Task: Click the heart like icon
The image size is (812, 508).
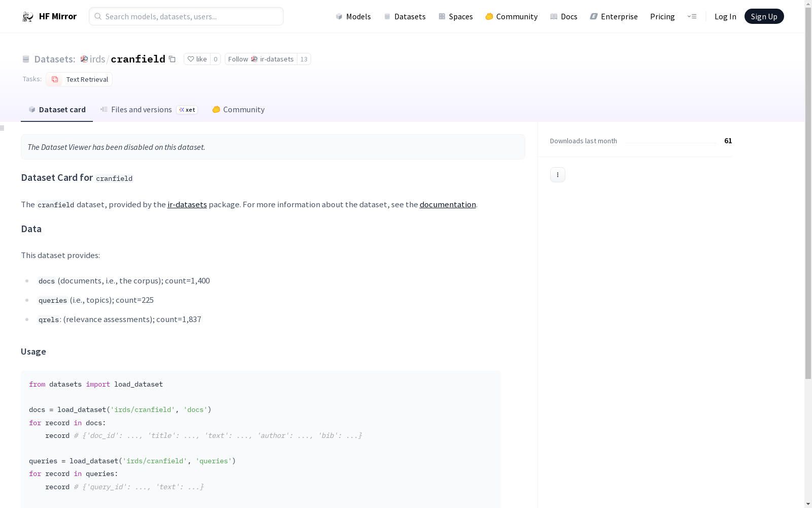Action: 191,59
